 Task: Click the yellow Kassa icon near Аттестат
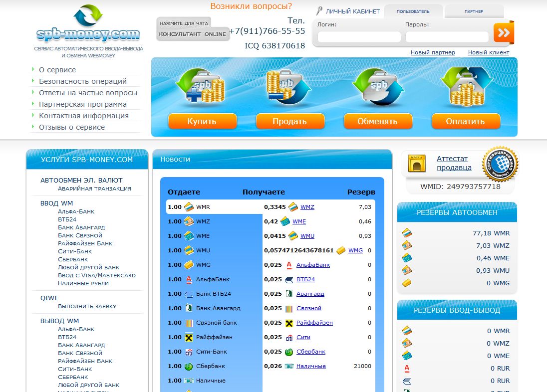(x=417, y=163)
